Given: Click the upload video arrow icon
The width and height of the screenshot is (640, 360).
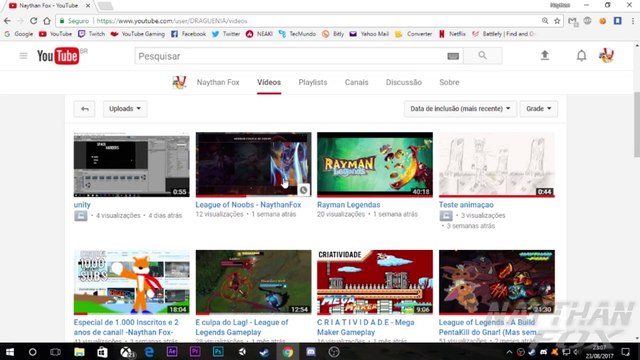Looking at the screenshot, I should (545, 55).
